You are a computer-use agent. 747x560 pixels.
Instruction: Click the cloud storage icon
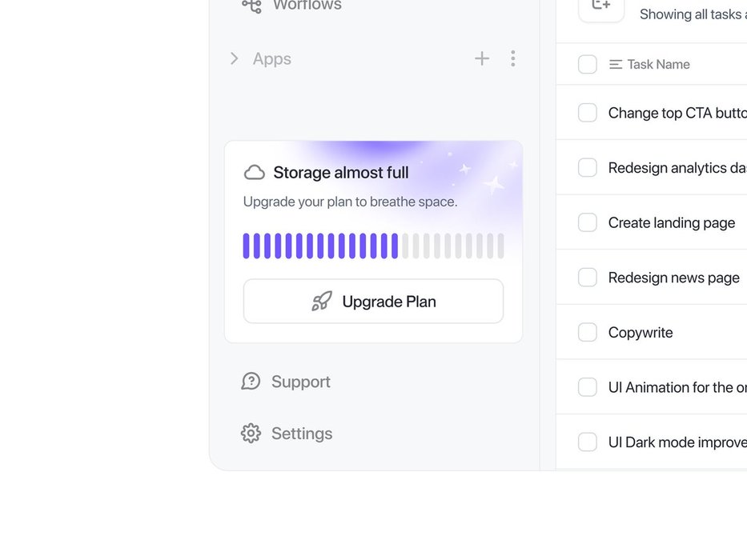[255, 173]
